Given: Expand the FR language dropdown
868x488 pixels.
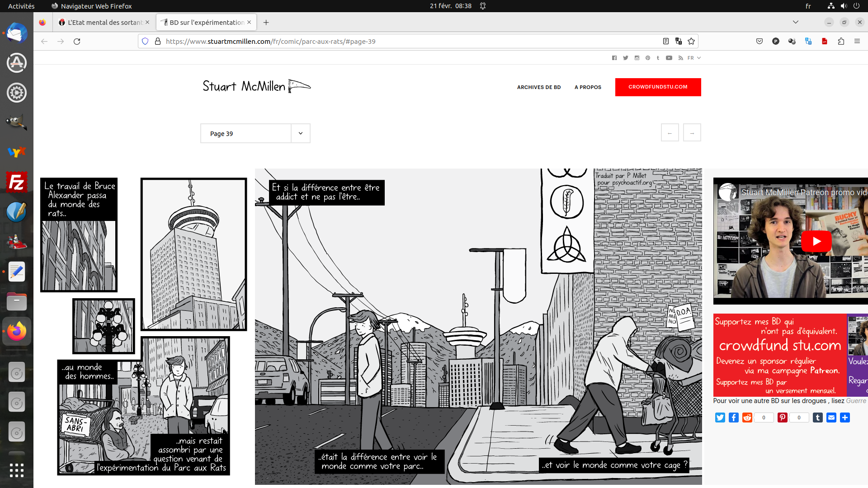Looking at the screenshot, I should 694,58.
